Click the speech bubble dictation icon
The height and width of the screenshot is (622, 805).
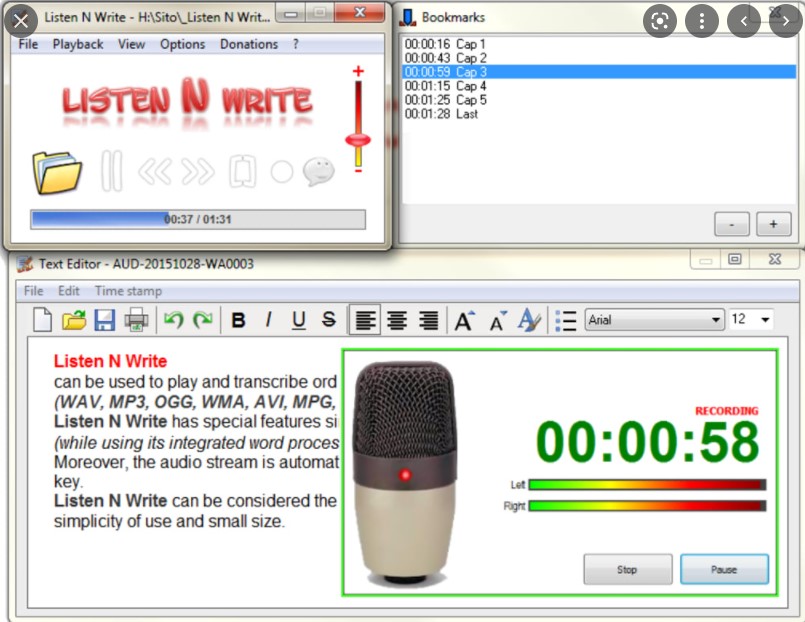coord(319,172)
